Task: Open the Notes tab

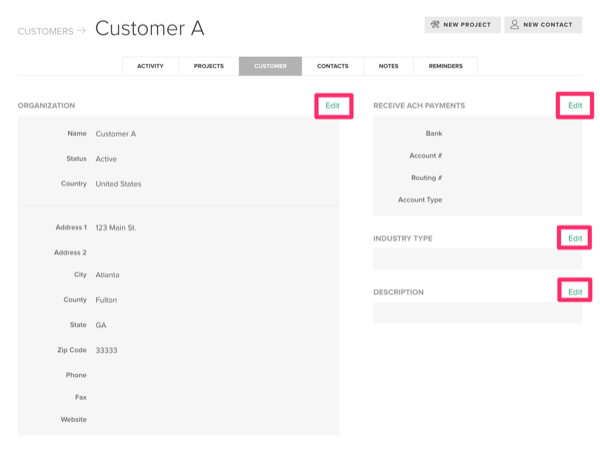Action: (388, 66)
